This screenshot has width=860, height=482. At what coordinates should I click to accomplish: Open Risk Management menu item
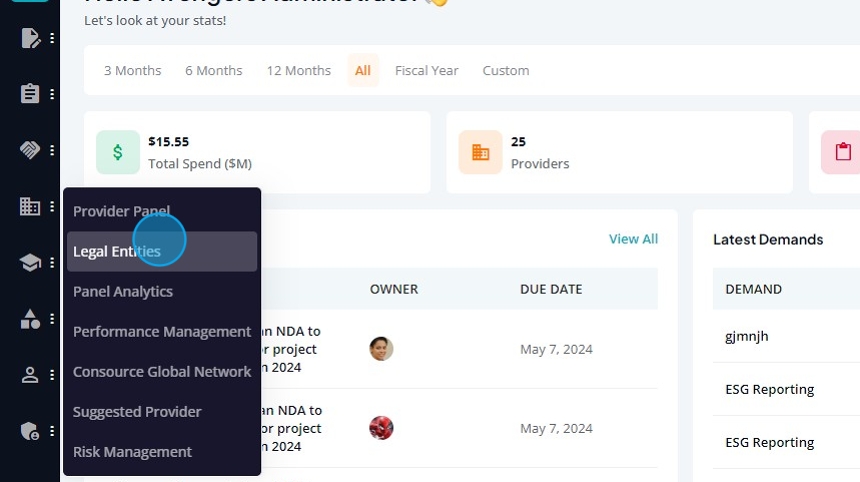(x=162, y=451)
